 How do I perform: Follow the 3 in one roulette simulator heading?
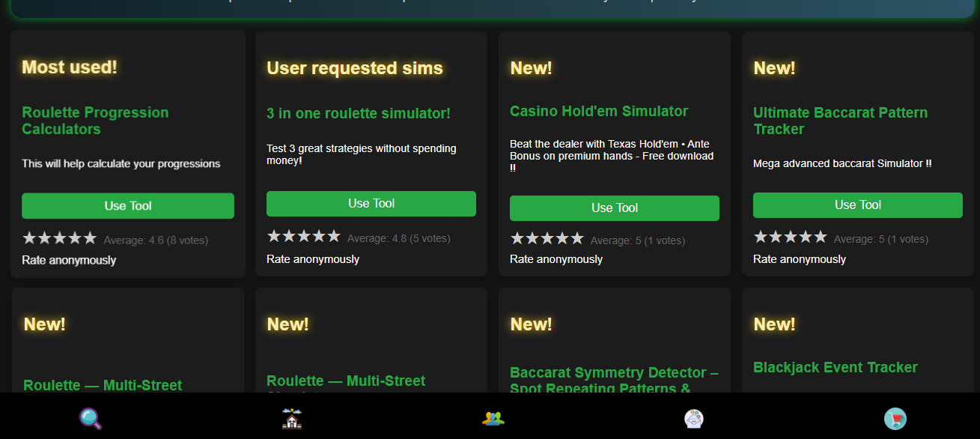pos(359,113)
